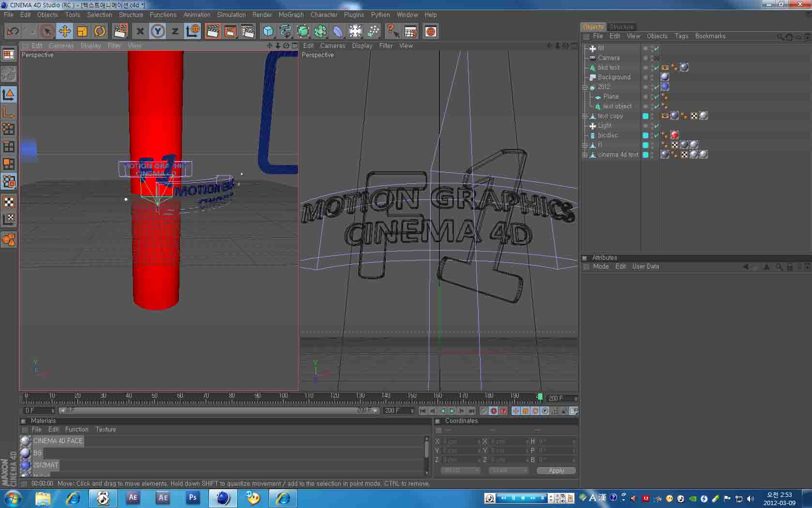812x508 pixels.
Task: Open particle objects palette
Action: (x=373, y=31)
